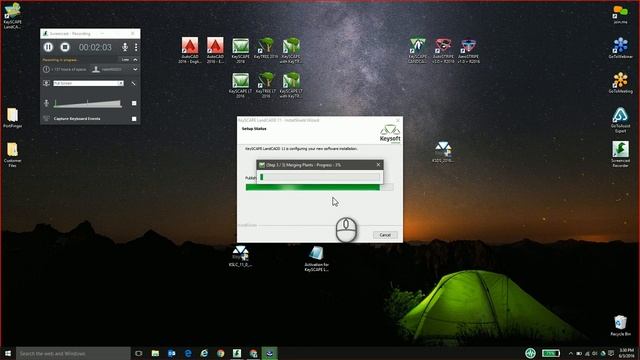Open KSLC installer icon below the dialog
640x360 pixels.
point(240,256)
